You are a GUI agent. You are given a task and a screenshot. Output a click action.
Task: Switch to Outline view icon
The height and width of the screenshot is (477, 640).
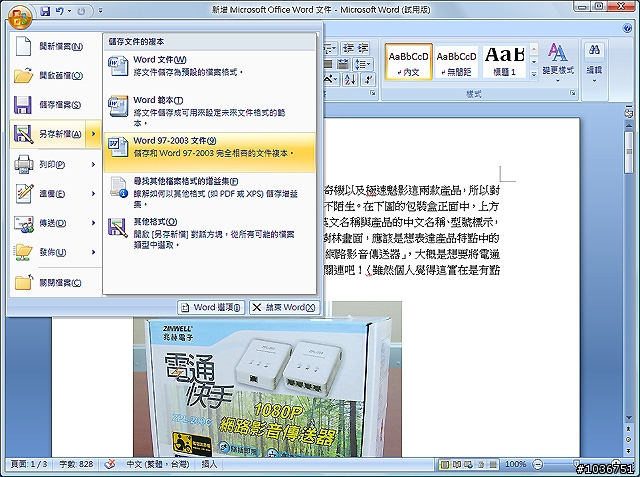pos(481,464)
